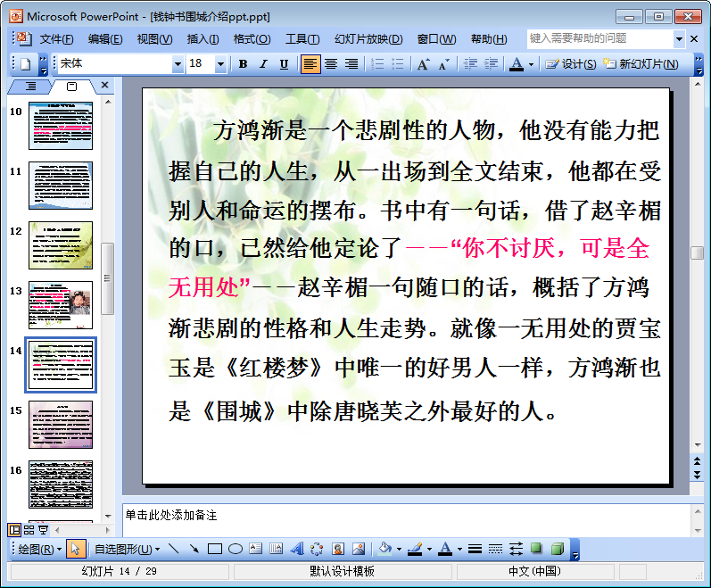Image resolution: width=711 pixels, height=588 pixels.
Task: Open font color dropdown arrow in formatting toolbar
Action: 531,64
